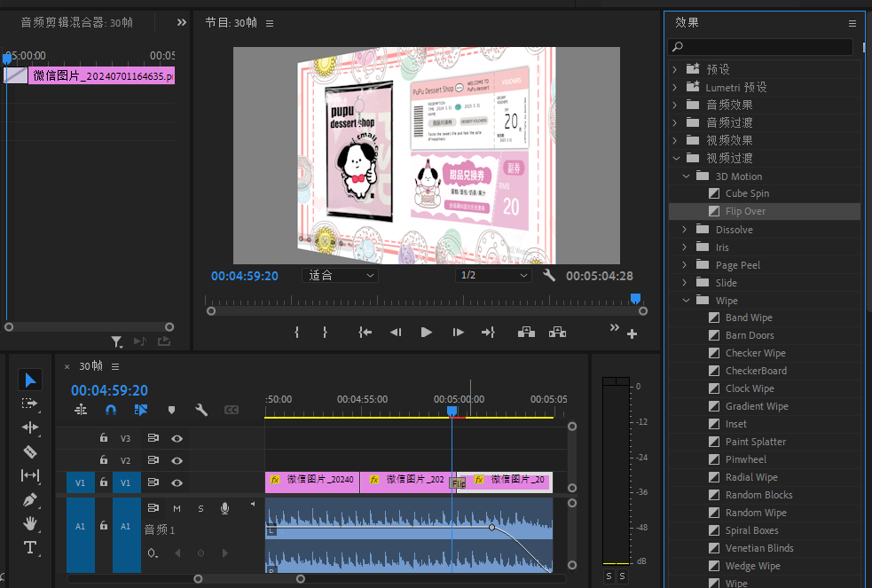Click the Track Select Forward tool
This screenshot has width=872, height=588.
coord(30,404)
